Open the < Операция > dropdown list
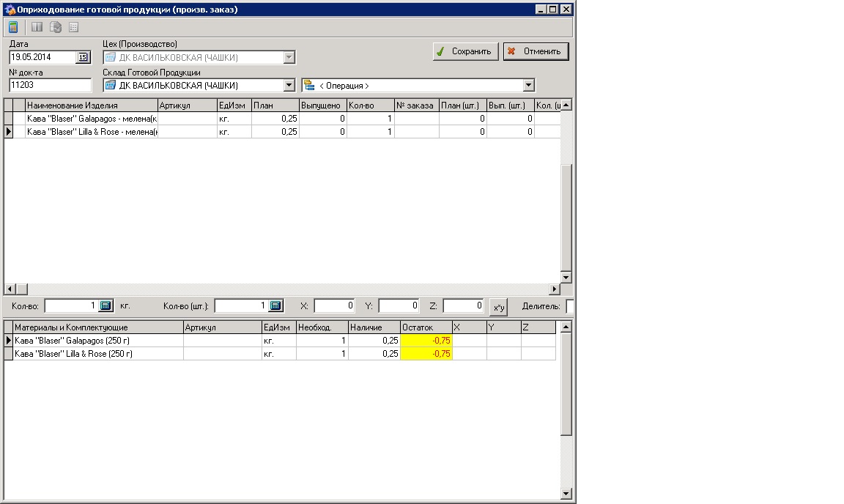This screenshot has width=844, height=504. (528, 85)
